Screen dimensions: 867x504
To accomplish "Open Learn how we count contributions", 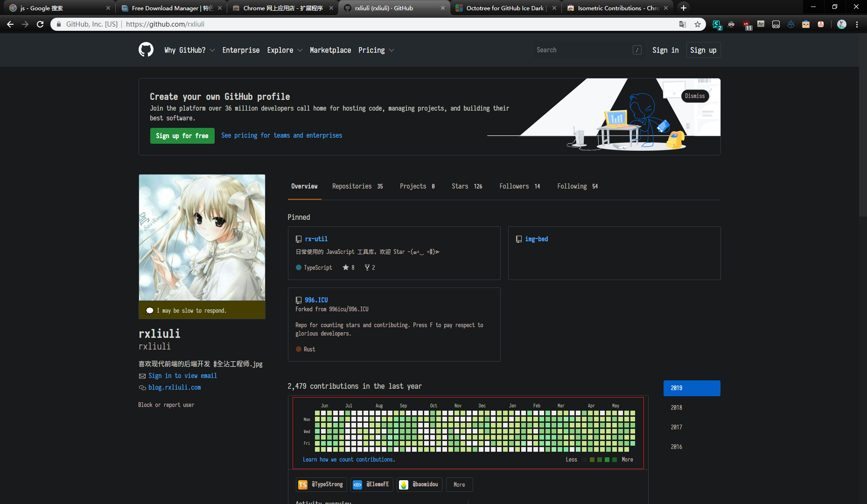I will click(x=348, y=460).
